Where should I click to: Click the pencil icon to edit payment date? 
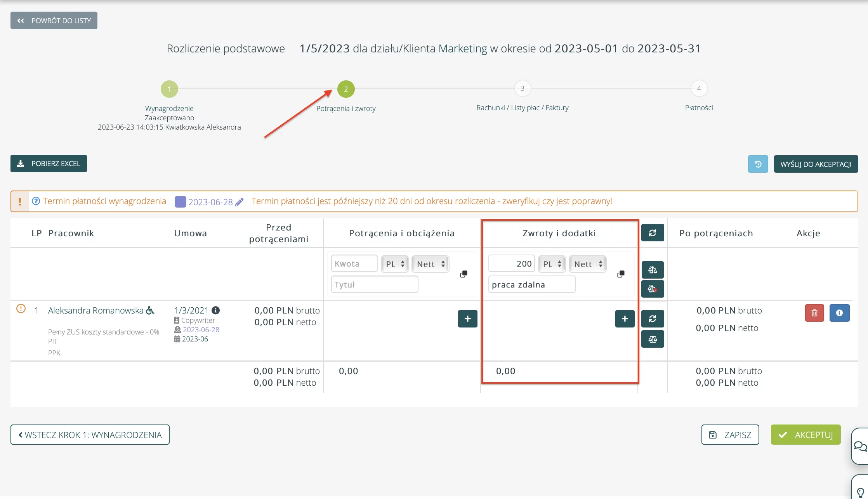point(240,202)
